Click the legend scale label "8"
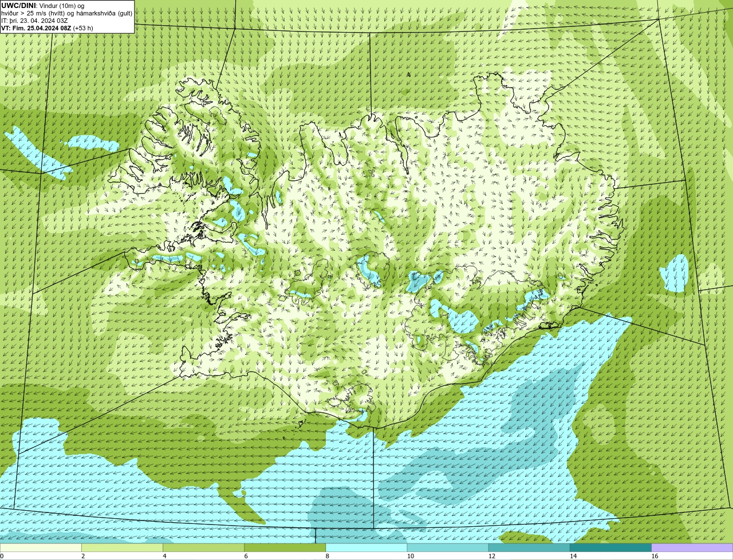 [x=327, y=556]
